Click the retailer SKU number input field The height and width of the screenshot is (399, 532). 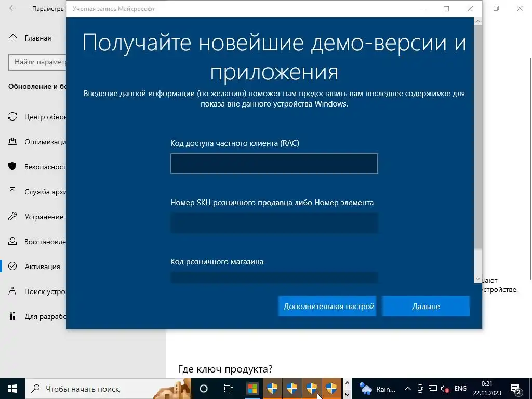pos(274,223)
